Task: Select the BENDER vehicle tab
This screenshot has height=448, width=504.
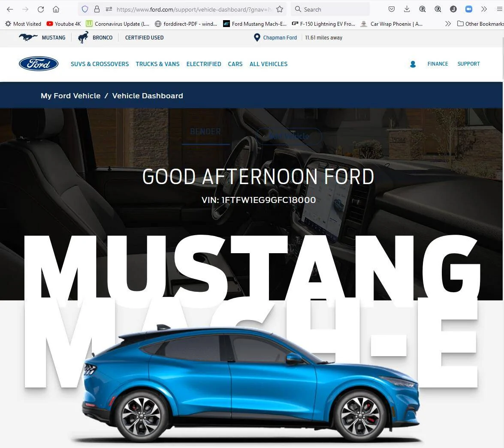Action: (x=205, y=132)
